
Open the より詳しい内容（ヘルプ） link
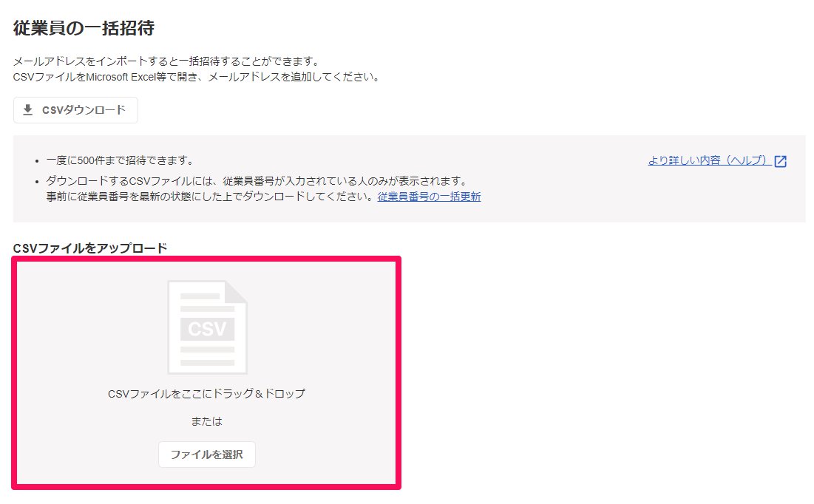710,160
